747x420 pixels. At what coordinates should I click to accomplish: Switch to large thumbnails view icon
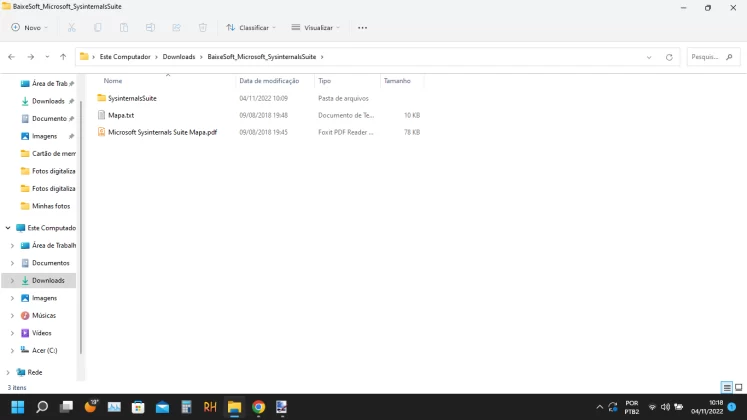click(x=738, y=388)
